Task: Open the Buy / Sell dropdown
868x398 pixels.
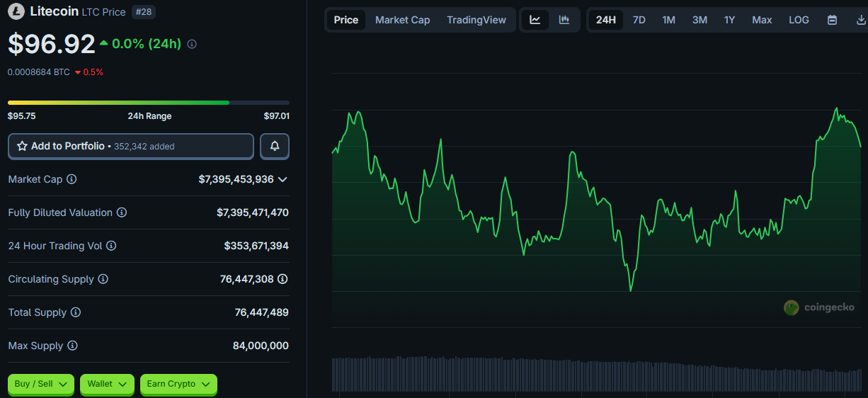Action: tap(41, 384)
